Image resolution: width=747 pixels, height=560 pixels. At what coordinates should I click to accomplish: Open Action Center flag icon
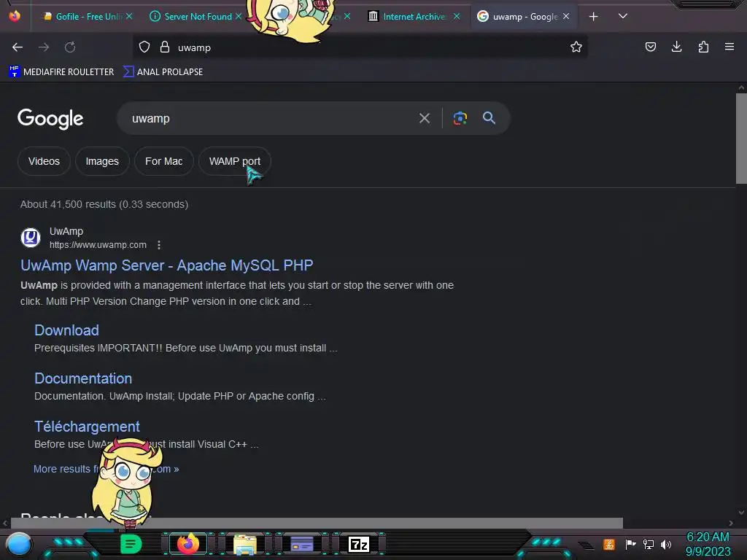point(630,544)
